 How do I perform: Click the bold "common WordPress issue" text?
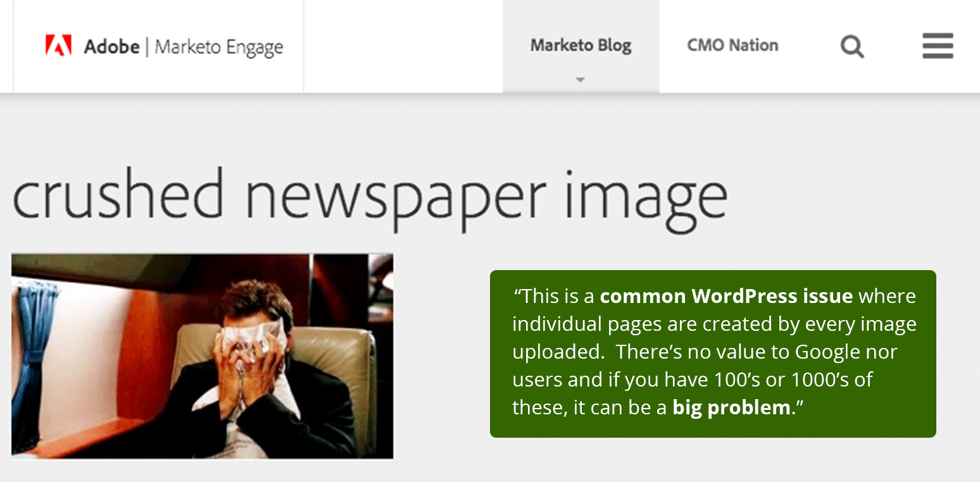(726, 296)
